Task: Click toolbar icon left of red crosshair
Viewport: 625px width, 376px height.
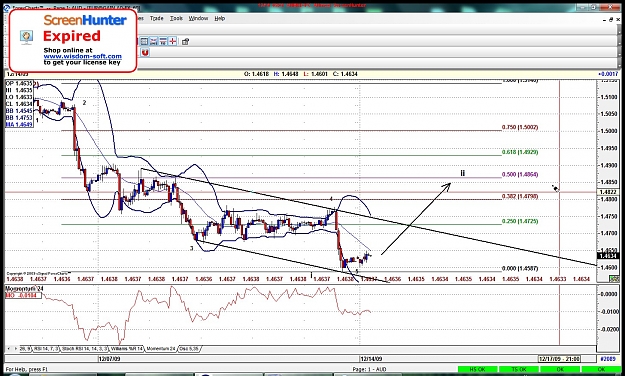Action: pos(163,41)
